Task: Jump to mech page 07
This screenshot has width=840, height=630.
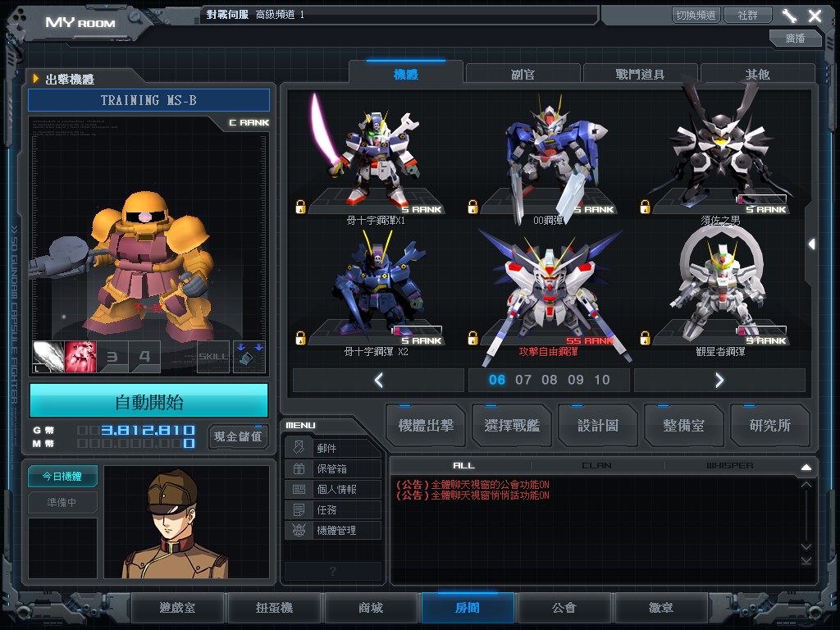Action: click(523, 380)
